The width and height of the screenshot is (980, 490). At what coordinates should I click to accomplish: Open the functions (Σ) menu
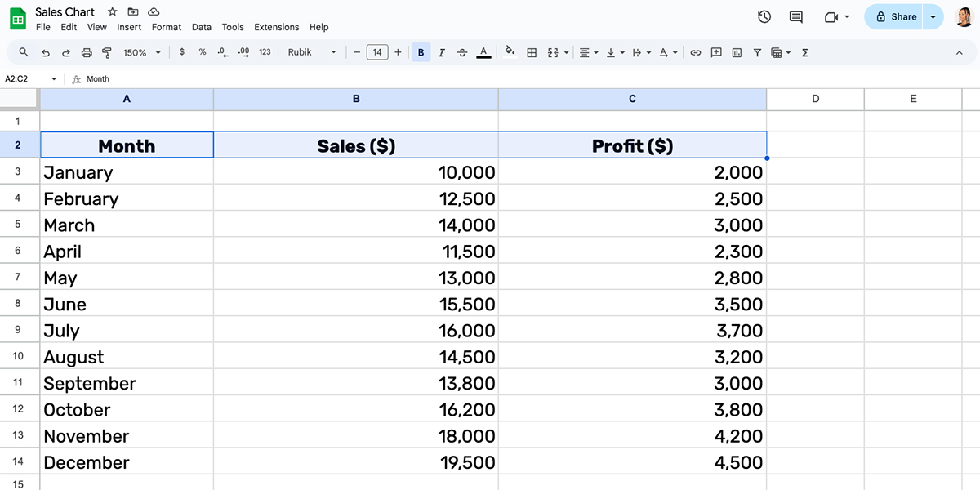coord(804,51)
